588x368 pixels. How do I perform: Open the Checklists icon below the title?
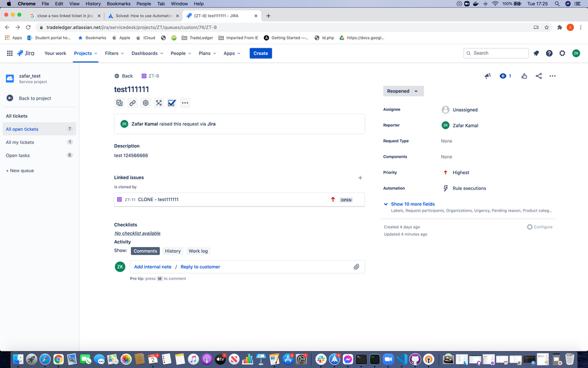[x=171, y=103]
